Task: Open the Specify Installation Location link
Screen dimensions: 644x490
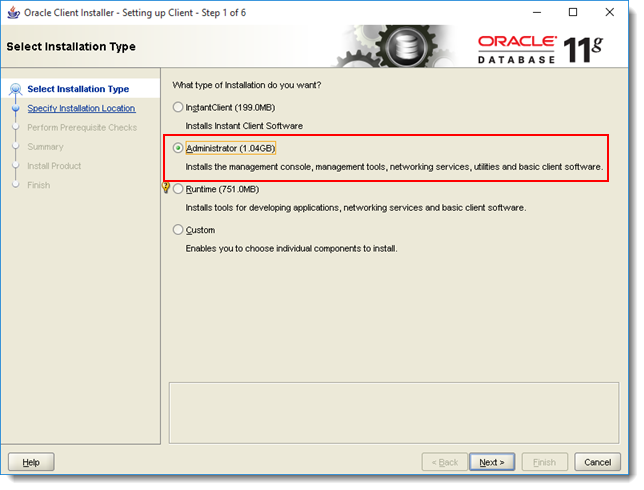Action: [81, 108]
